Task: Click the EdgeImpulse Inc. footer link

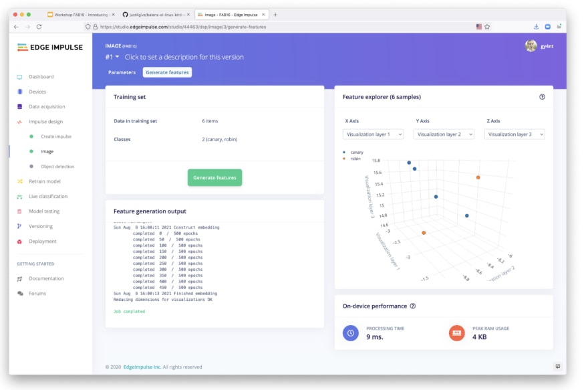Action: point(142,367)
